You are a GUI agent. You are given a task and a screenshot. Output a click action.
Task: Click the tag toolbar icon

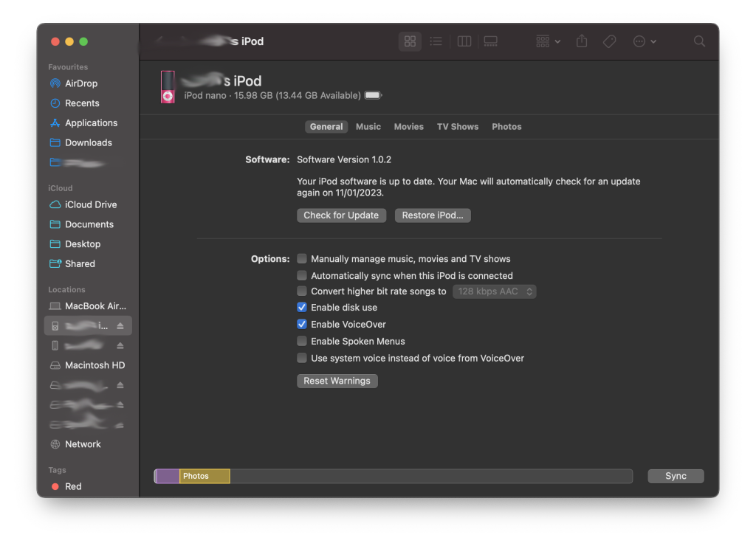(x=609, y=41)
